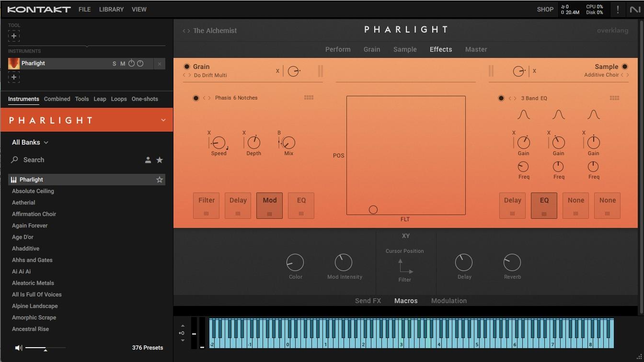Click the 3 Band EQ preset browser grid icon
The width and height of the screenshot is (644, 362).
click(x=614, y=98)
